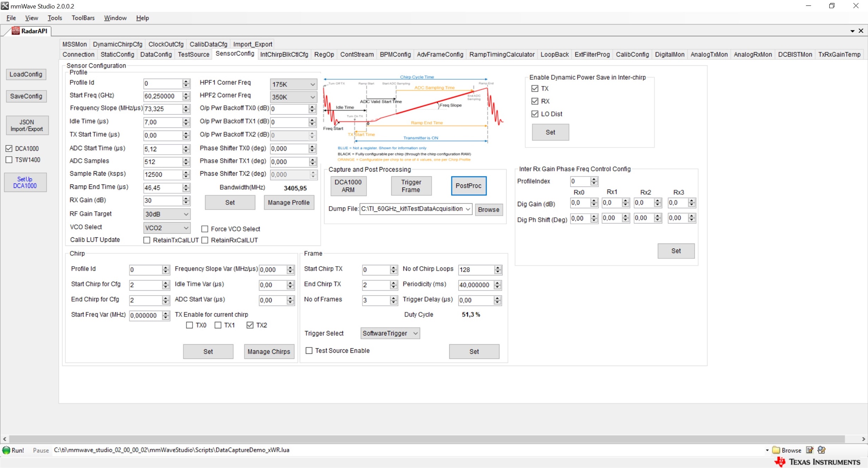Click the Trigger Frame button
The width and height of the screenshot is (868, 468).
coord(411,186)
